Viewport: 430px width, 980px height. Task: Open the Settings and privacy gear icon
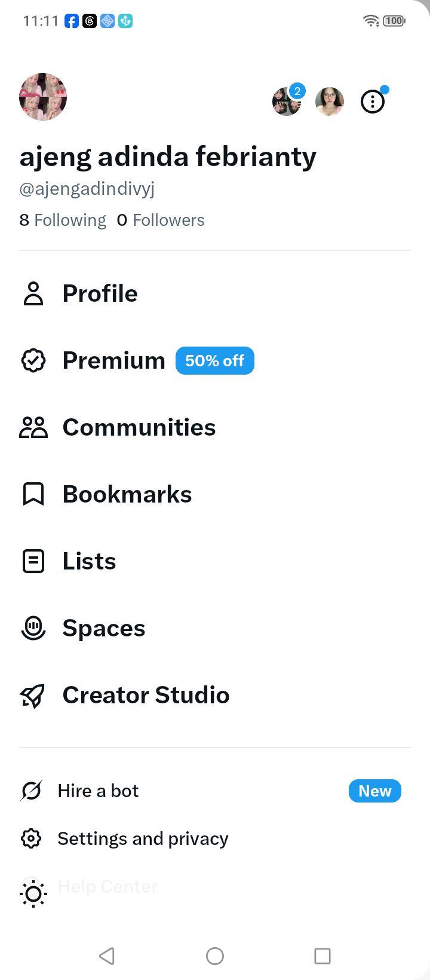[31, 838]
